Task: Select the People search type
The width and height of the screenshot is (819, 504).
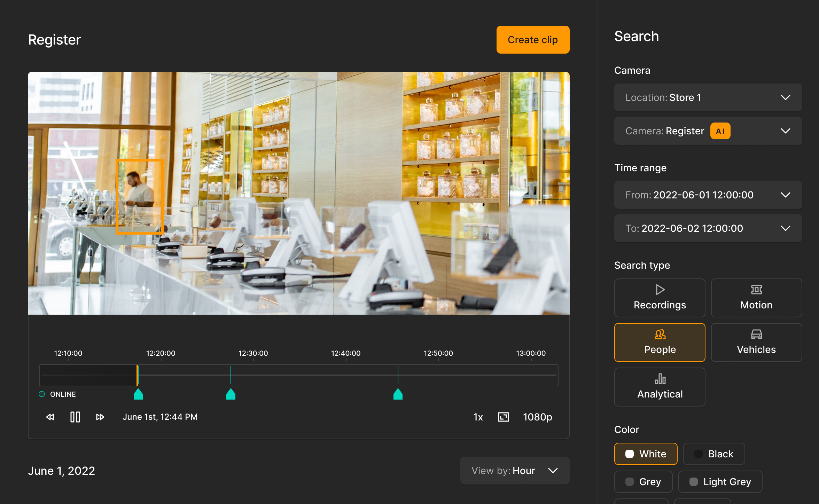Action: point(660,342)
